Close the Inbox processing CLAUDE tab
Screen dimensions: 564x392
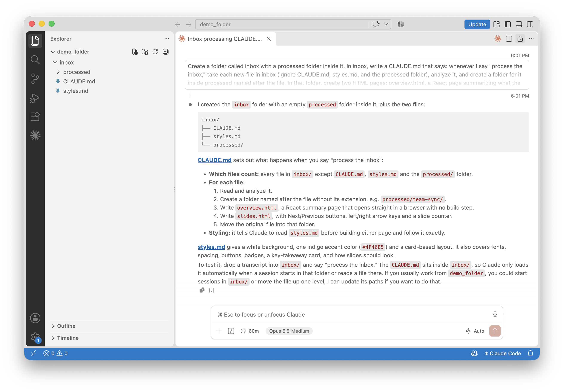coord(269,39)
